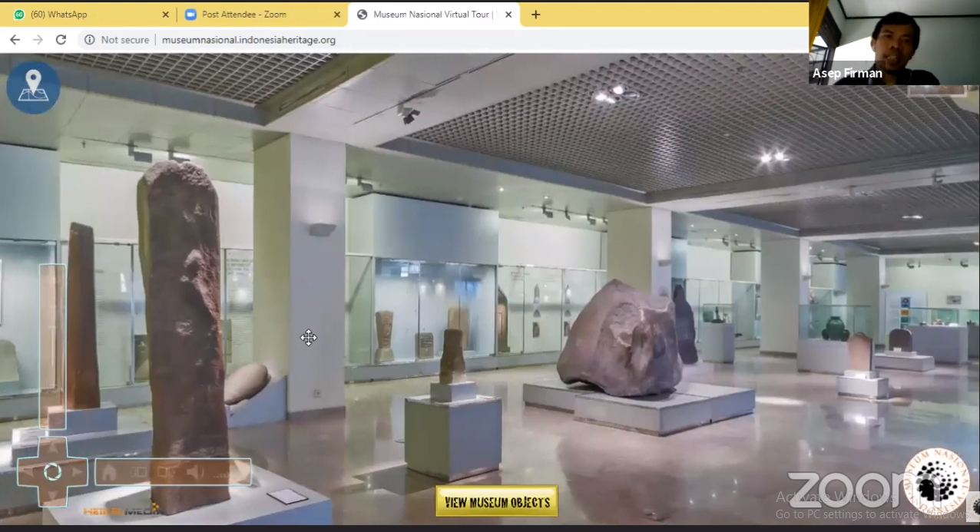
Task: Close the Post Attendee - Zoom tab
Action: [336, 15]
